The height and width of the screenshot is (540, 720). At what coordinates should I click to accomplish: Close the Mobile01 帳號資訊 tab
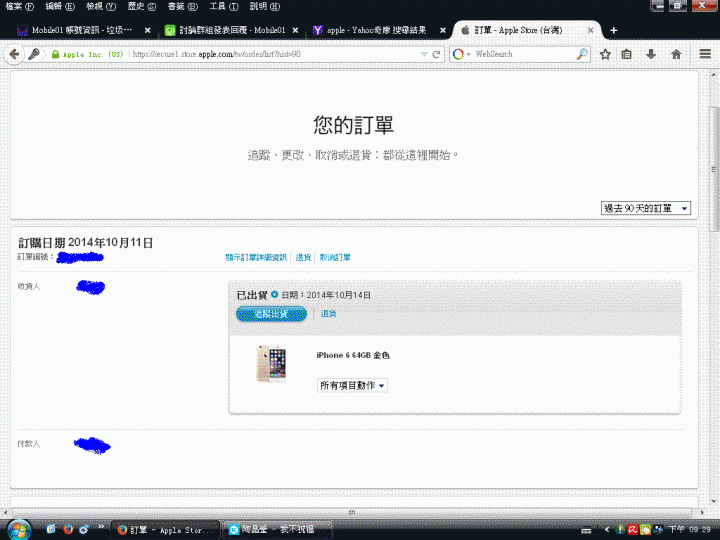147,30
